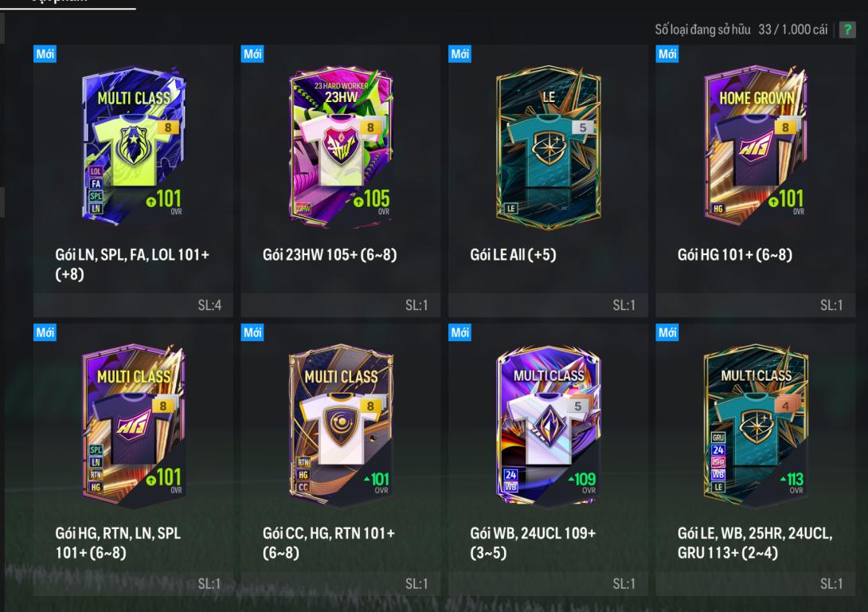Viewport: 868px width, 612px height.
Task: Click the "Gói LE All (+5)" title
Action: [513, 255]
